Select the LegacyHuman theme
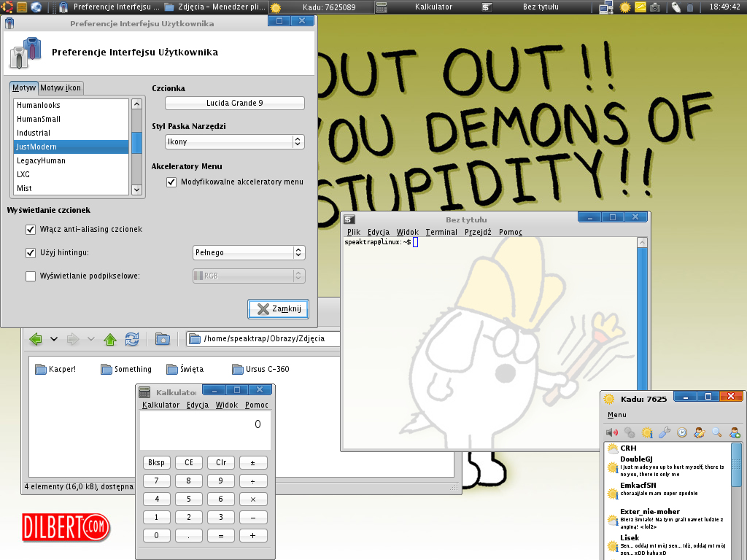Image resolution: width=747 pixels, height=560 pixels. (71, 160)
